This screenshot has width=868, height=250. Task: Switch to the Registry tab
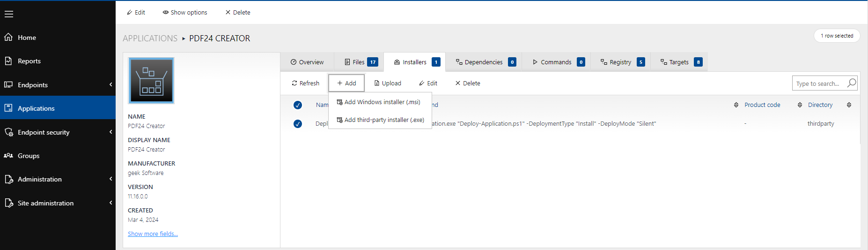620,62
